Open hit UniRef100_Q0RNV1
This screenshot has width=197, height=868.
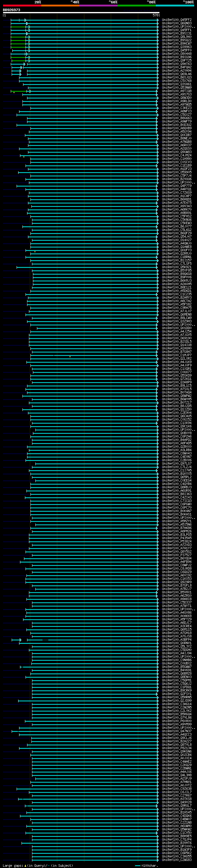click(x=177, y=643)
